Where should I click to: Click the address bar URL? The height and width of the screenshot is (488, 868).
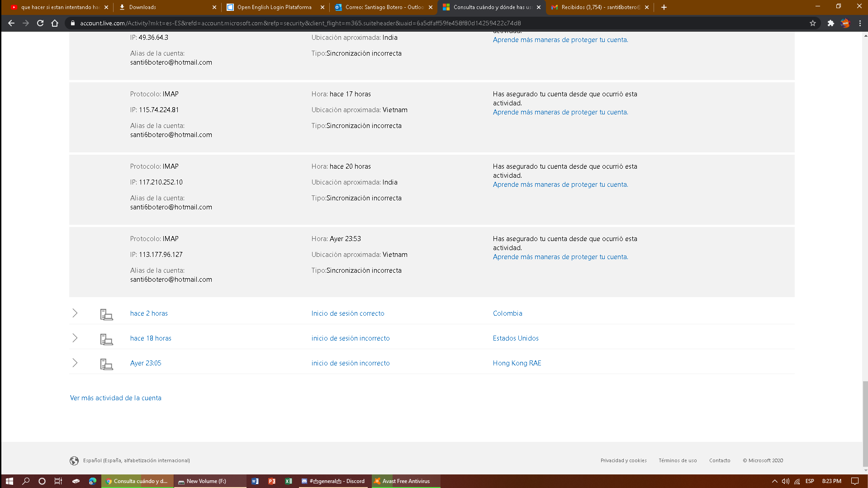point(300,23)
